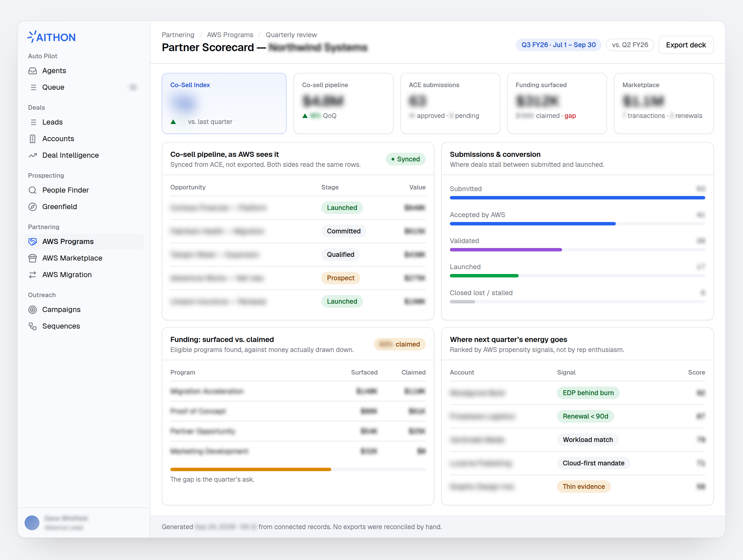Viewport: 743px width, 560px height.
Task: Click the Renewal < 90d signal
Action: coord(586,416)
